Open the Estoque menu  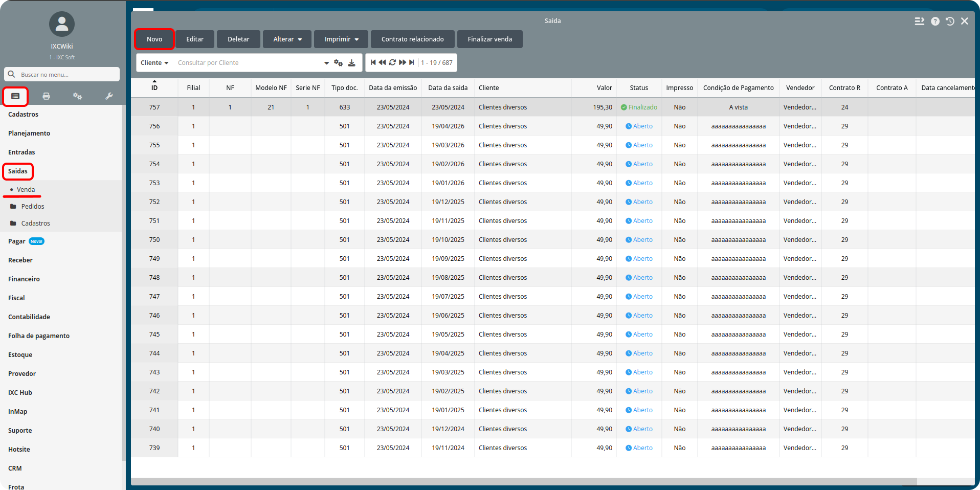(20, 354)
